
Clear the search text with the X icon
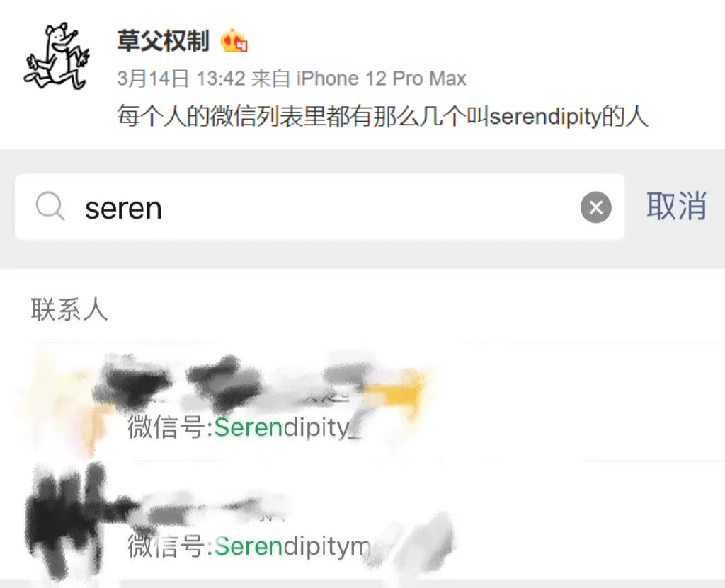pos(596,207)
